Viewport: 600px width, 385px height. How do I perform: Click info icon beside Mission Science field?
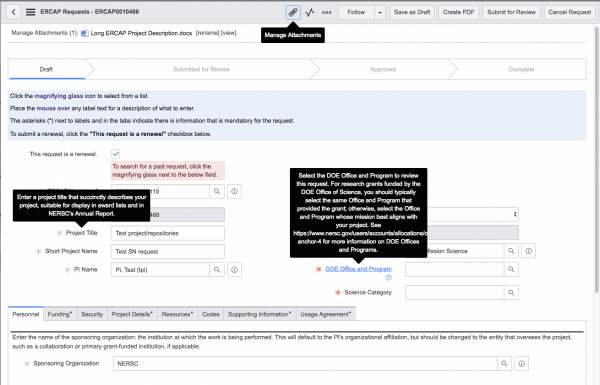(x=528, y=251)
